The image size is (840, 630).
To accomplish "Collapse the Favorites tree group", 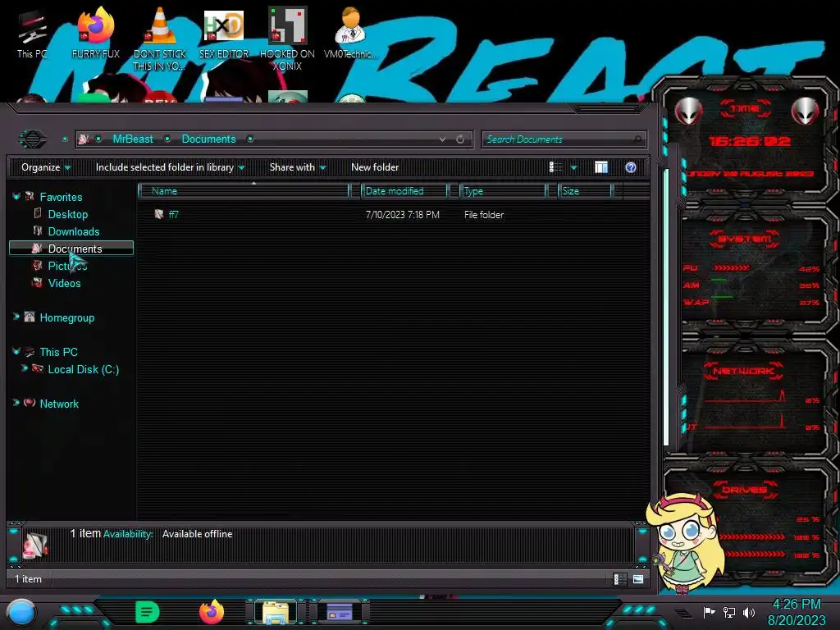I will click(16, 197).
